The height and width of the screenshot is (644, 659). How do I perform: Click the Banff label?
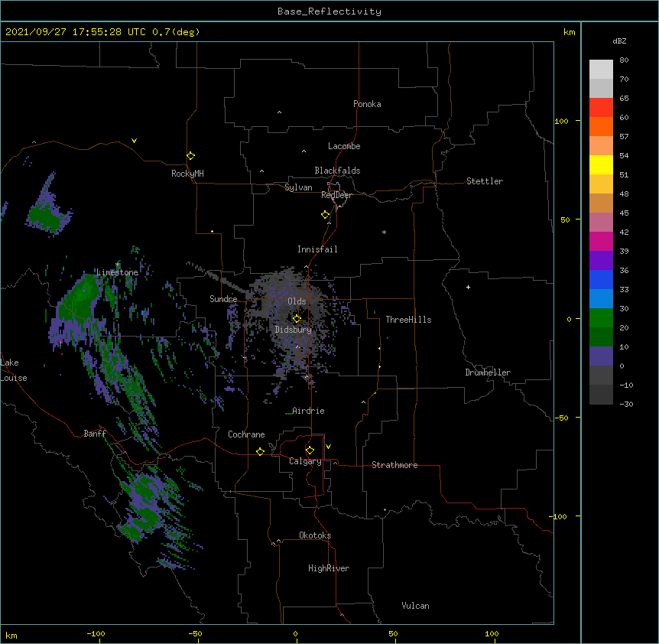coord(95,434)
